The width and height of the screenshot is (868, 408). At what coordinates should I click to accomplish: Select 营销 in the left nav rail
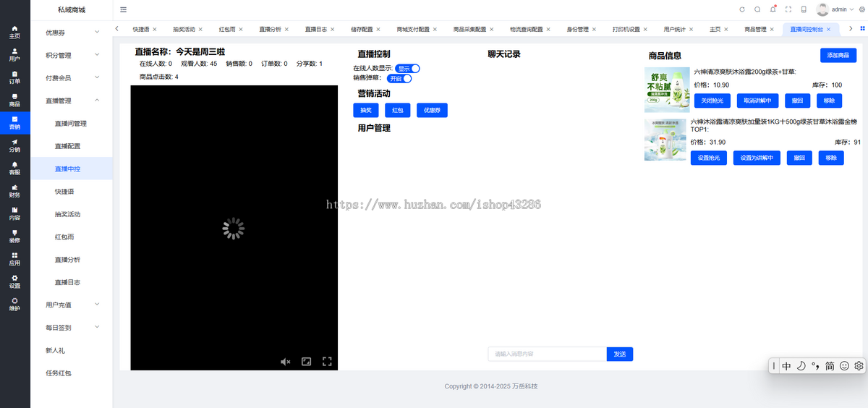[14, 123]
